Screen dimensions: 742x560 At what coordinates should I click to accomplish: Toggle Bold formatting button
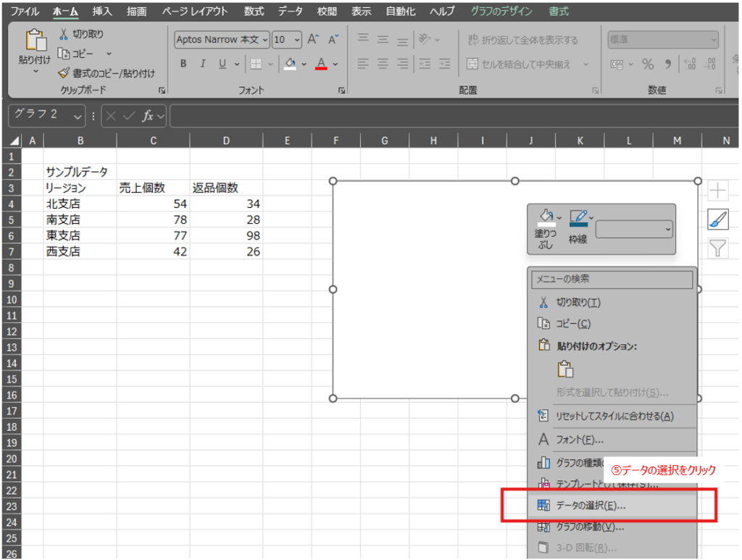coord(183,64)
